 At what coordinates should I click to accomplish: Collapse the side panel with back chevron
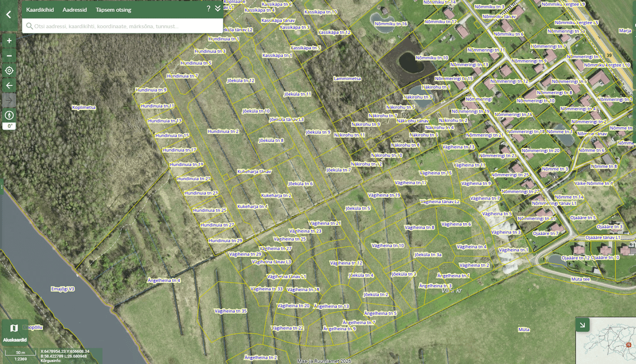tap(9, 15)
